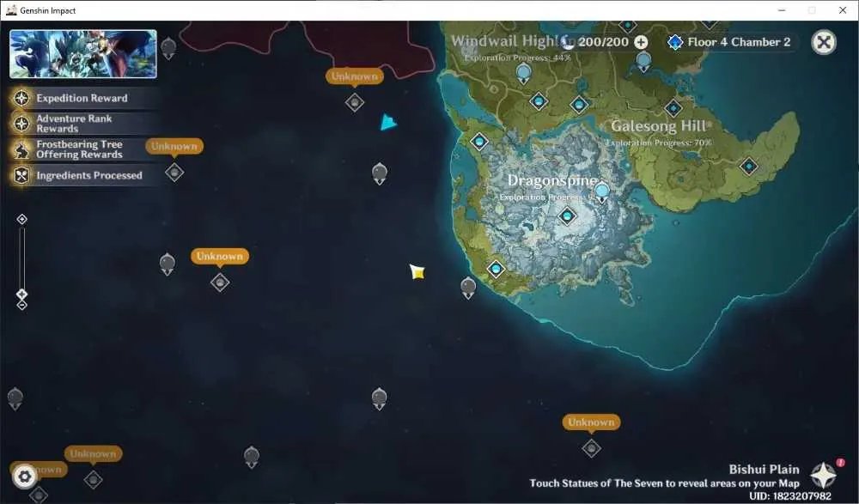This screenshot has width=859, height=504.
Task: Click the four-pointed star icon beside Bishui Plain
Action: pyautogui.click(x=824, y=475)
